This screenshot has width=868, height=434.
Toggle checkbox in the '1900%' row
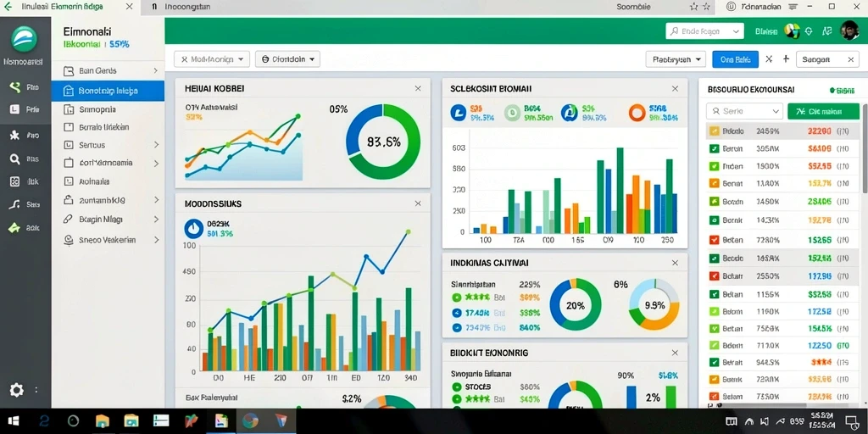click(x=714, y=165)
